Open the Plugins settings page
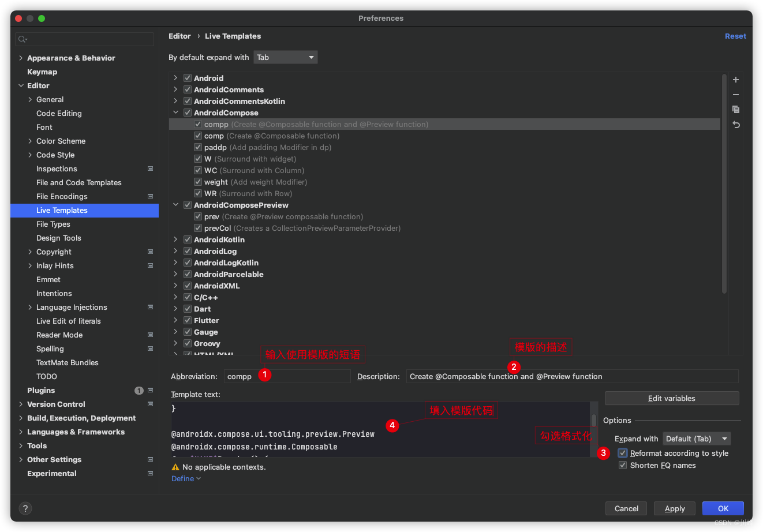 tap(41, 390)
